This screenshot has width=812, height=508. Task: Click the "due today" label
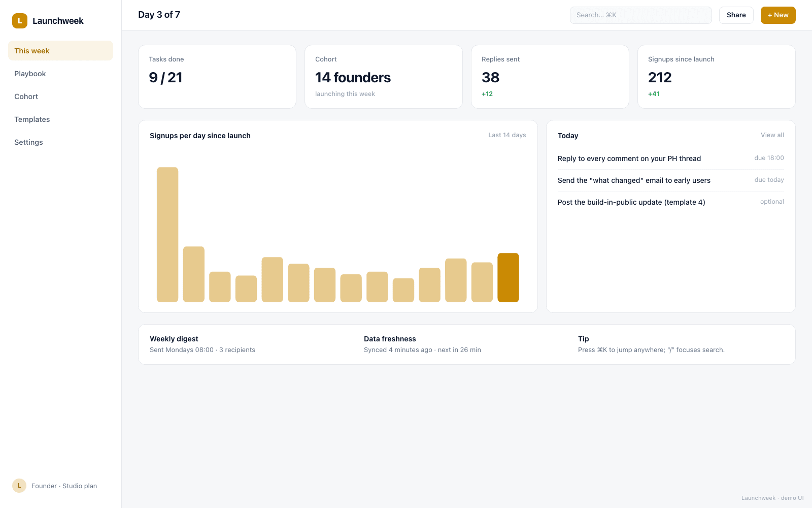[769, 180]
